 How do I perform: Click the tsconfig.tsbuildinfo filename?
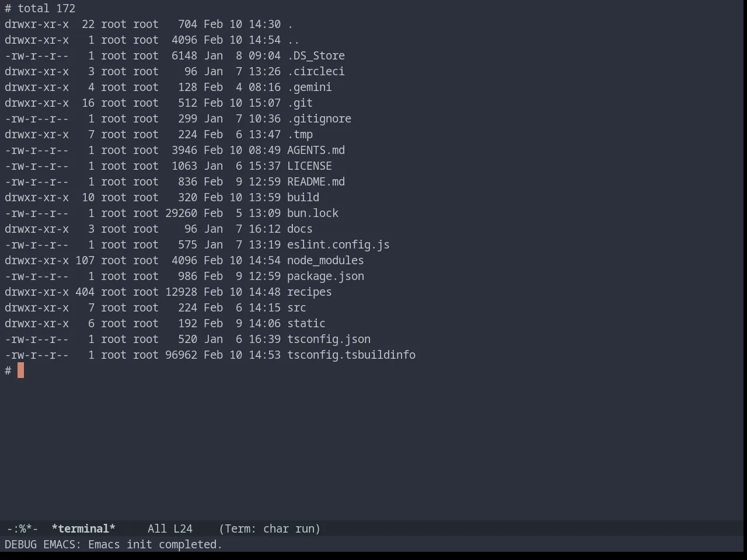(351, 355)
